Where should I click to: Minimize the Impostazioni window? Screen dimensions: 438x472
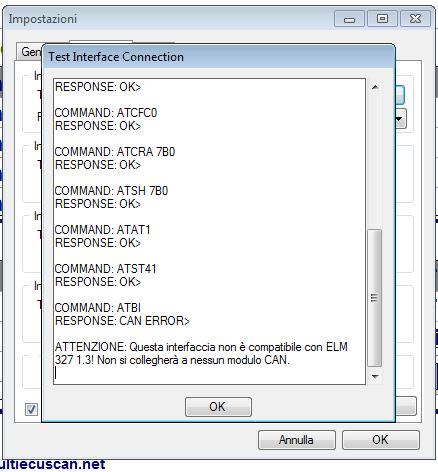(x=349, y=19)
